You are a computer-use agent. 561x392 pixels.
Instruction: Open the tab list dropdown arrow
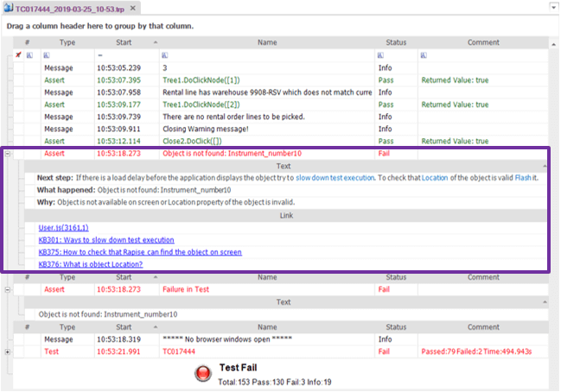(x=553, y=7)
